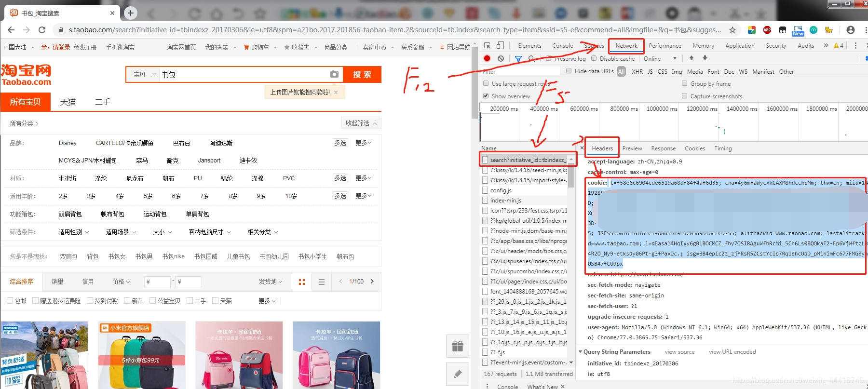Open the Chrome profile avatar icon

click(x=851, y=30)
